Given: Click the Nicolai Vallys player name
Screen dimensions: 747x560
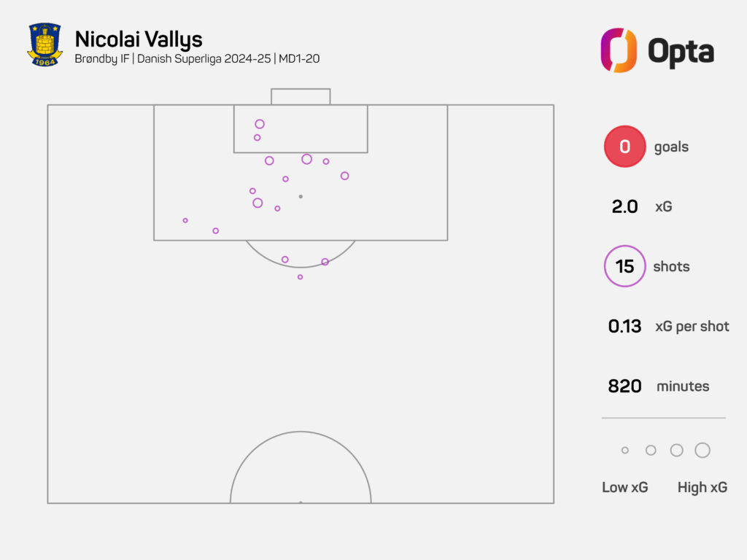Looking at the screenshot, I should point(139,39).
